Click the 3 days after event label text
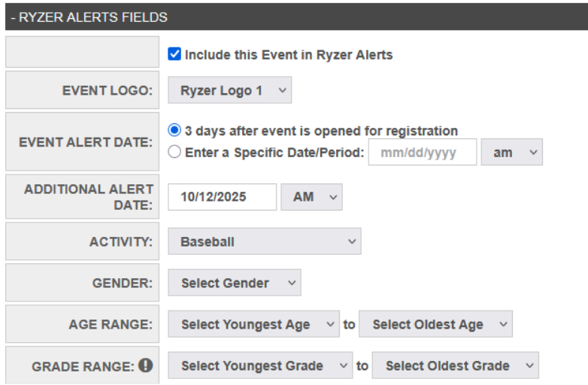Viewport: 588px width, 385px height. click(x=321, y=130)
